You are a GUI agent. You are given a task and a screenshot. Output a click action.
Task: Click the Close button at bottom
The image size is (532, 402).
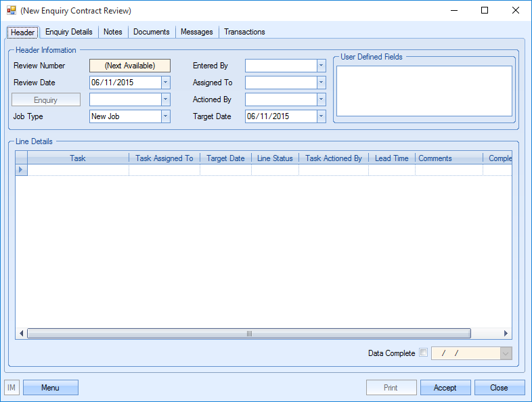point(499,388)
